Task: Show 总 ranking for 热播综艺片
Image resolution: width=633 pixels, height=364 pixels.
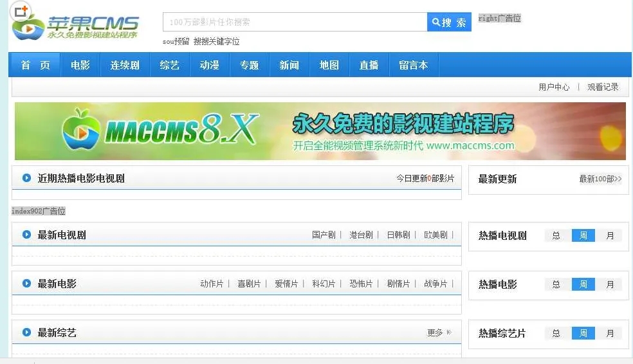Action: [x=556, y=333]
